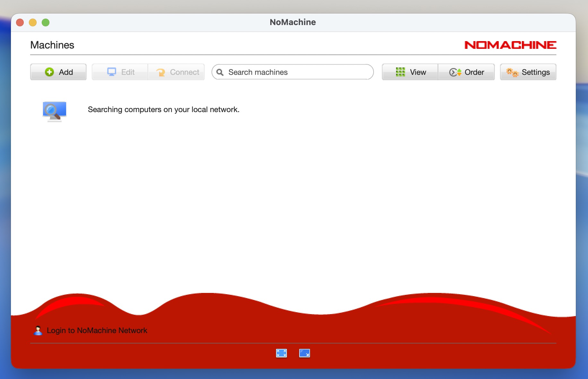588x379 pixels.
Task: Click the user icon beside Login
Action: pyautogui.click(x=38, y=331)
